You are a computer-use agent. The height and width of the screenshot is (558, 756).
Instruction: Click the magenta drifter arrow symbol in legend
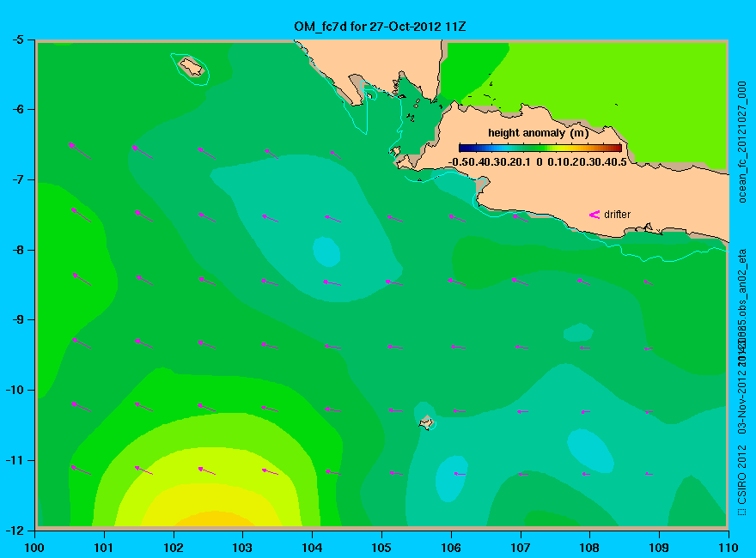[x=594, y=215]
